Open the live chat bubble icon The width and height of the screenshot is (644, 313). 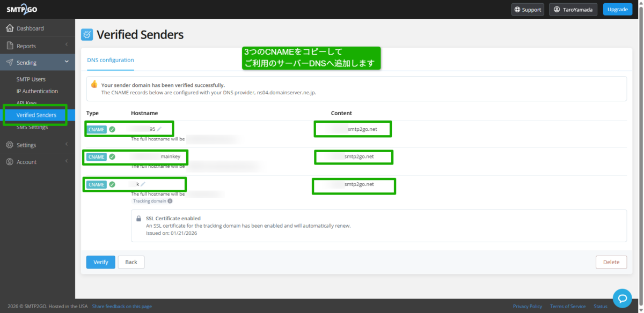click(x=622, y=298)
